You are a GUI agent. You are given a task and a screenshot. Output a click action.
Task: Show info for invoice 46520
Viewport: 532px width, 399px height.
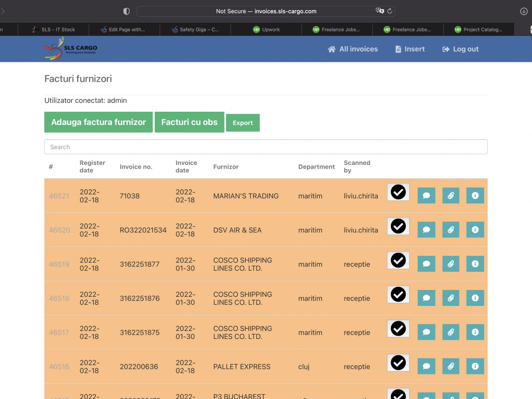475,230
